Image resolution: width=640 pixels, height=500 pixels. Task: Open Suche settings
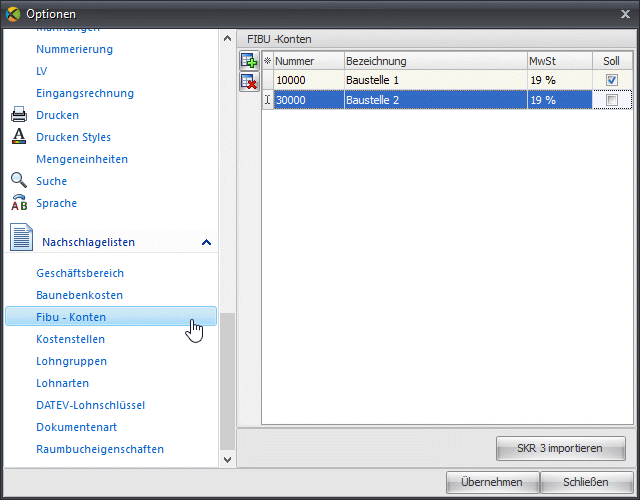point(51,181)
